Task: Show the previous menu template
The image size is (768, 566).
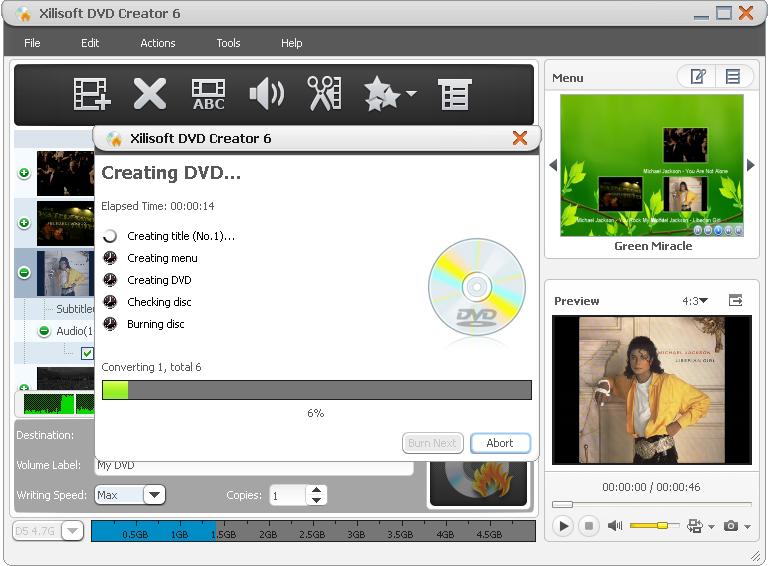Action: [553, 165]
